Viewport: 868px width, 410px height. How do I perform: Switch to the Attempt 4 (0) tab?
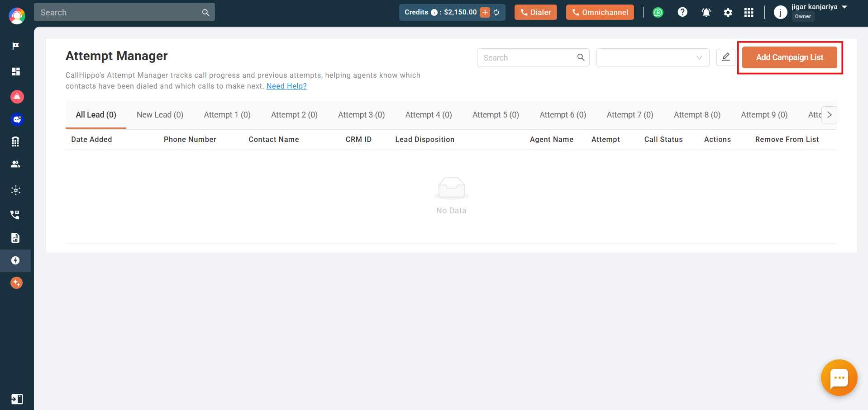[429, 115]
